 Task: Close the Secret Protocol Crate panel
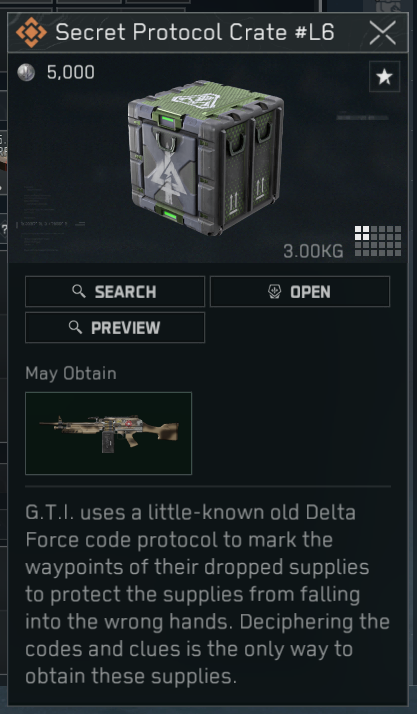[382, 33]
